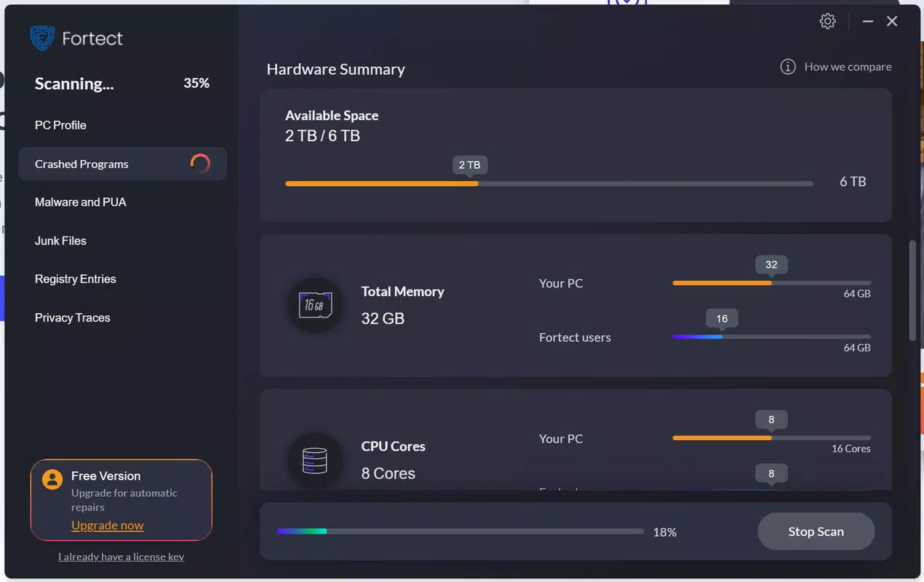Click the Available Space label
Screen dimensions: 924x582
coord(332,116)
